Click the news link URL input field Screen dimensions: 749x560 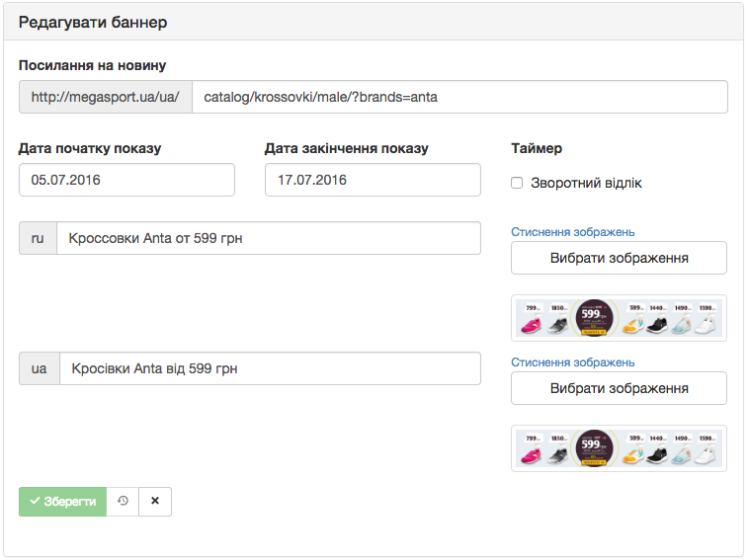tap(459, 98)
